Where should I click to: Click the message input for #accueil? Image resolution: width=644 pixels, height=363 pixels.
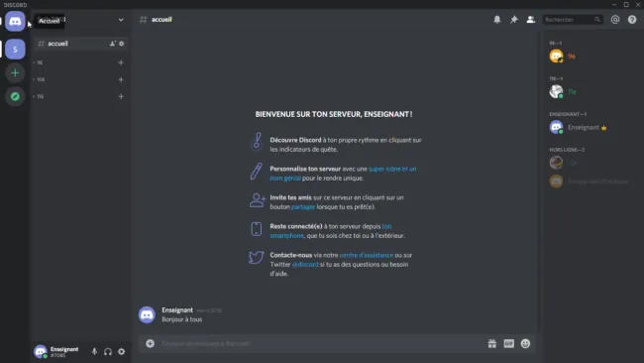[x=320, y=343]
